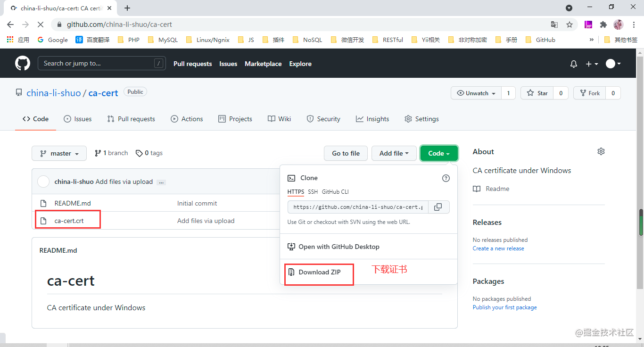Viewport: 644px width, 347px height.
Task: Click the Search or jump to field
Action: click(101, 63)
